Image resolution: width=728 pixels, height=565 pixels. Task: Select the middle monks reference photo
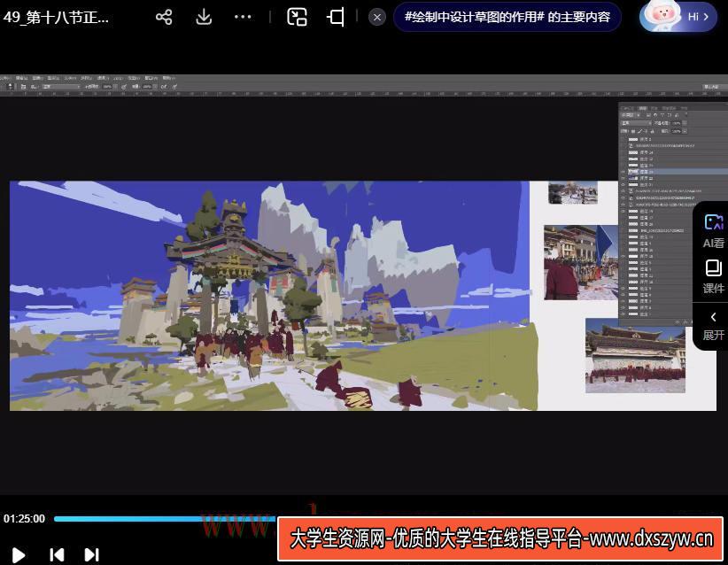[581, 262]
